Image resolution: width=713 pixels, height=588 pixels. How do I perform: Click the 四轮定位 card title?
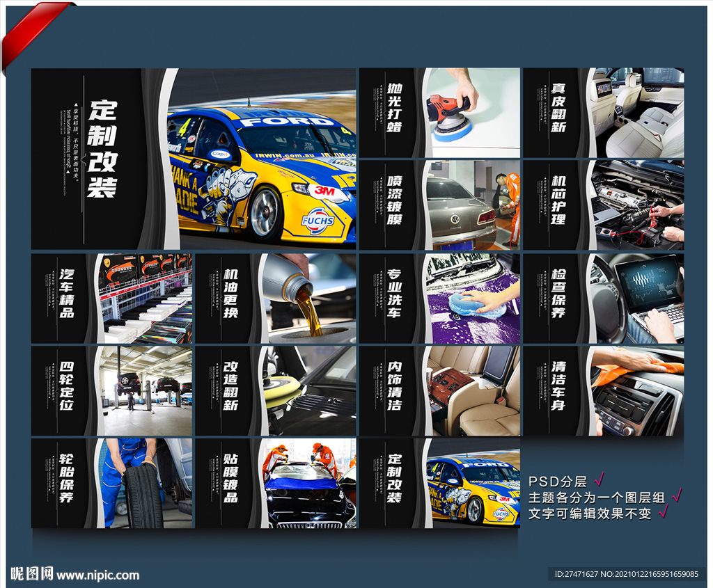click(x=66, y=386)
